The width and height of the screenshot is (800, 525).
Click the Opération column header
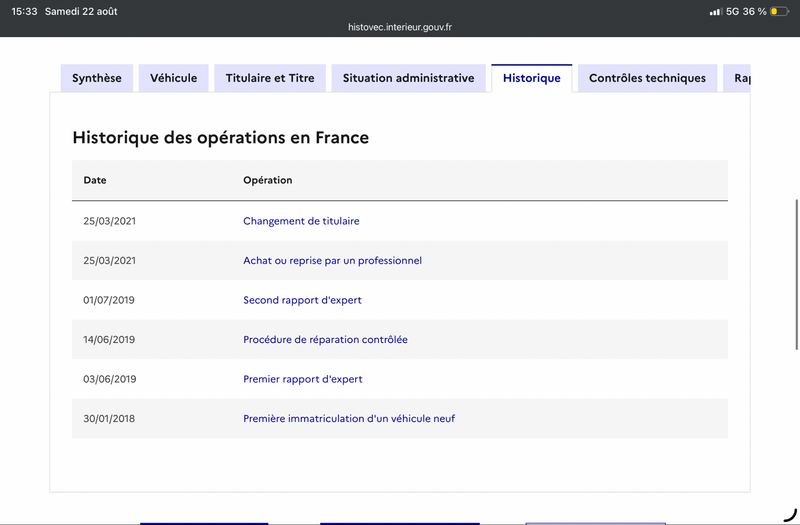point(267,180)
